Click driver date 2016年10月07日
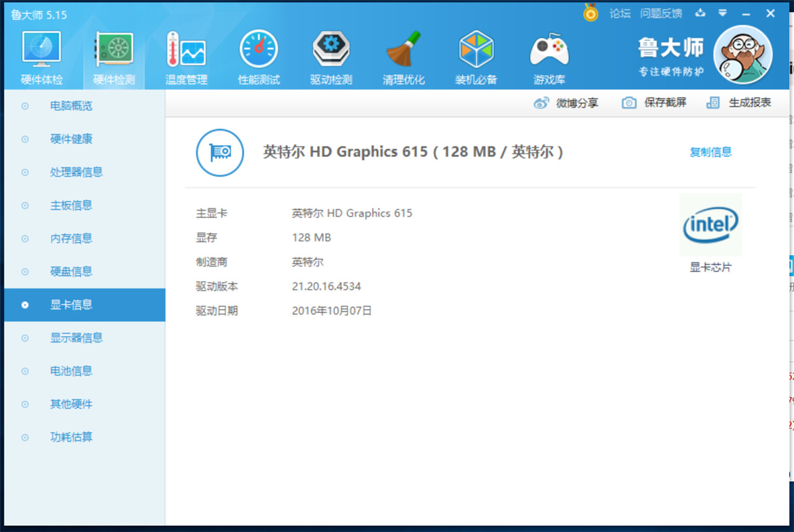This screenshot has height=532, width=794. pos(332,311)
